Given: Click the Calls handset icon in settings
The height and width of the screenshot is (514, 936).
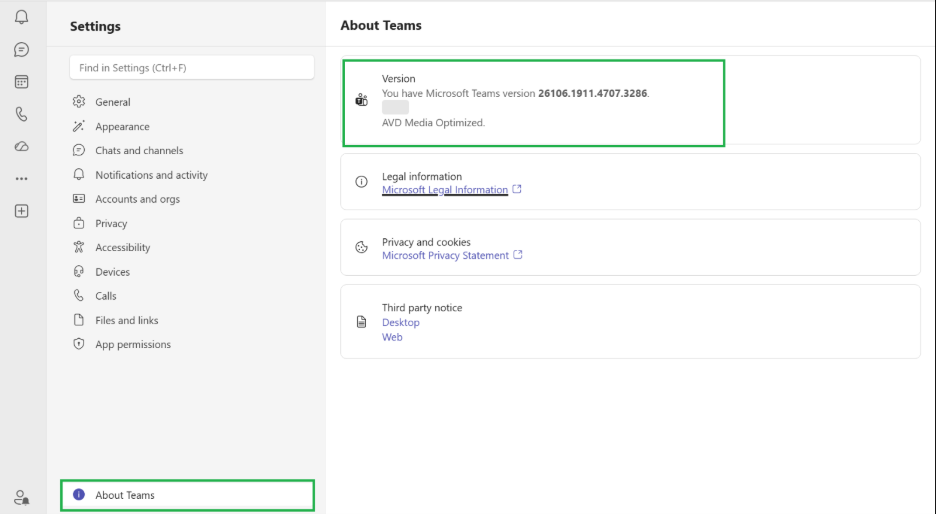Looking at the screenshot, I should click(x=79, y=296).
